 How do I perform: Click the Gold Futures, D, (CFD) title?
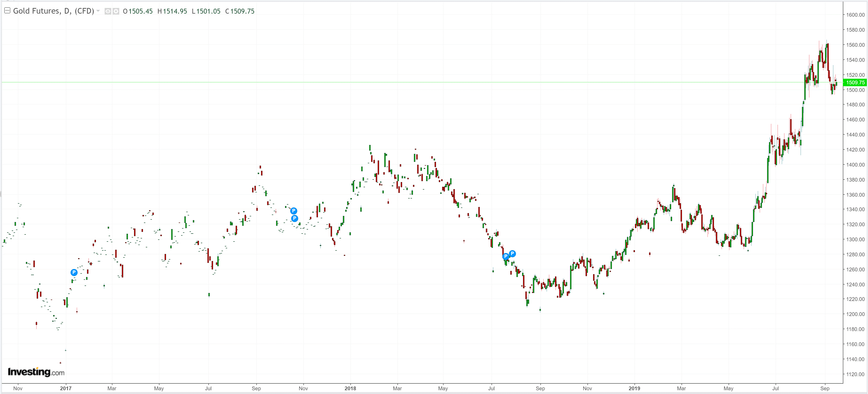point(53,11)
